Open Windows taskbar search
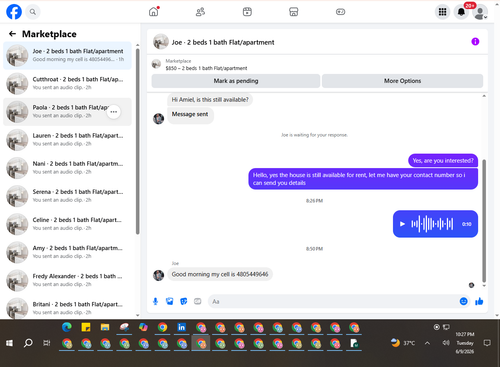Image resolution: width=500 pixels, height=367 pixels. [28, 343]
